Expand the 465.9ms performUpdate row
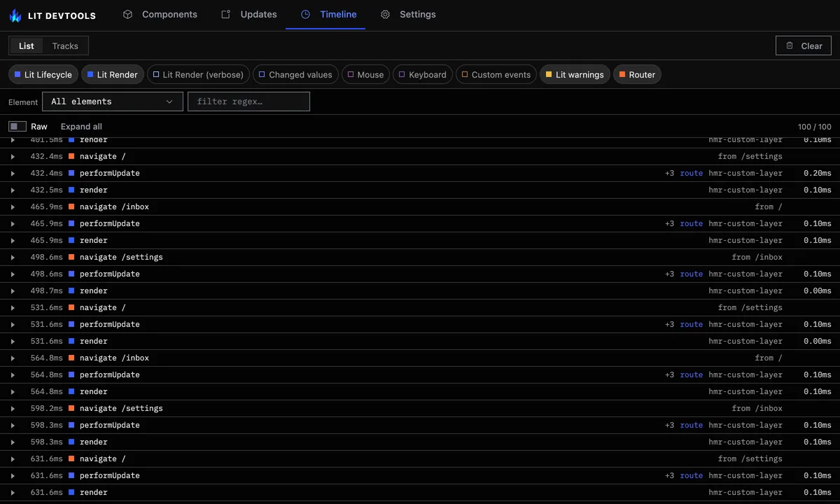 point(13,224)
